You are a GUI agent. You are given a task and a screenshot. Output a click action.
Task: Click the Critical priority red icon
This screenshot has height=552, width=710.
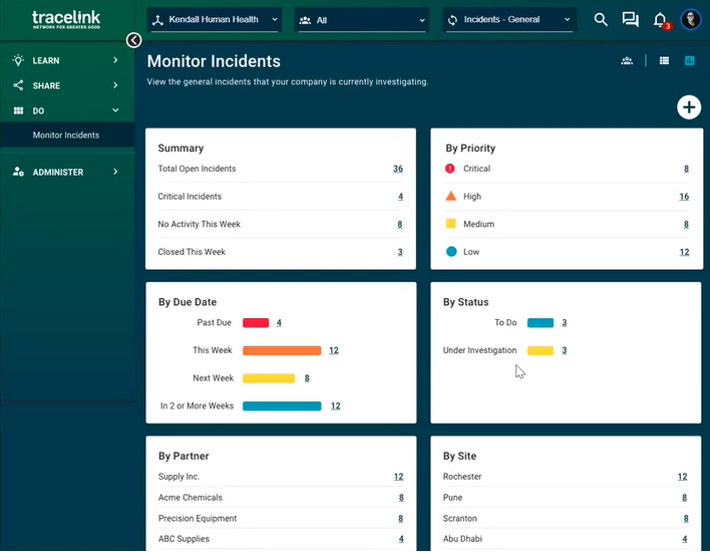pyautogui.click(x=450, y=168)
